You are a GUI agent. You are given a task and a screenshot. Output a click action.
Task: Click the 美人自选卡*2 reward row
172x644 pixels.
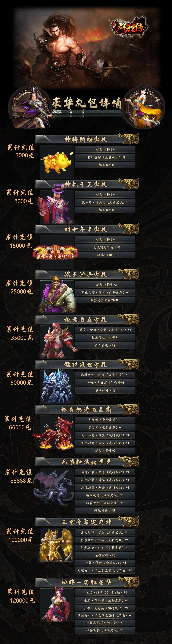[105, 345]
